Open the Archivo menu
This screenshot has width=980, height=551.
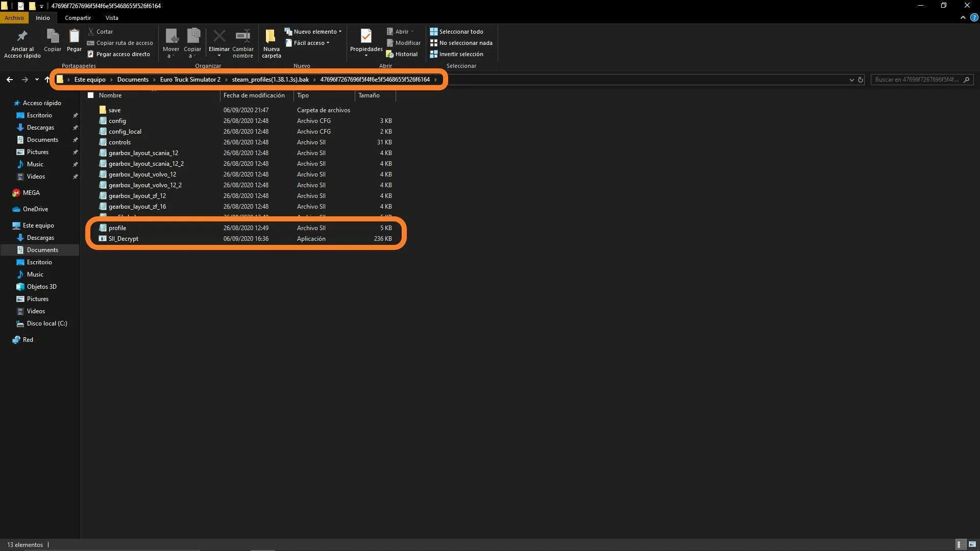click(x=14, y=18)
